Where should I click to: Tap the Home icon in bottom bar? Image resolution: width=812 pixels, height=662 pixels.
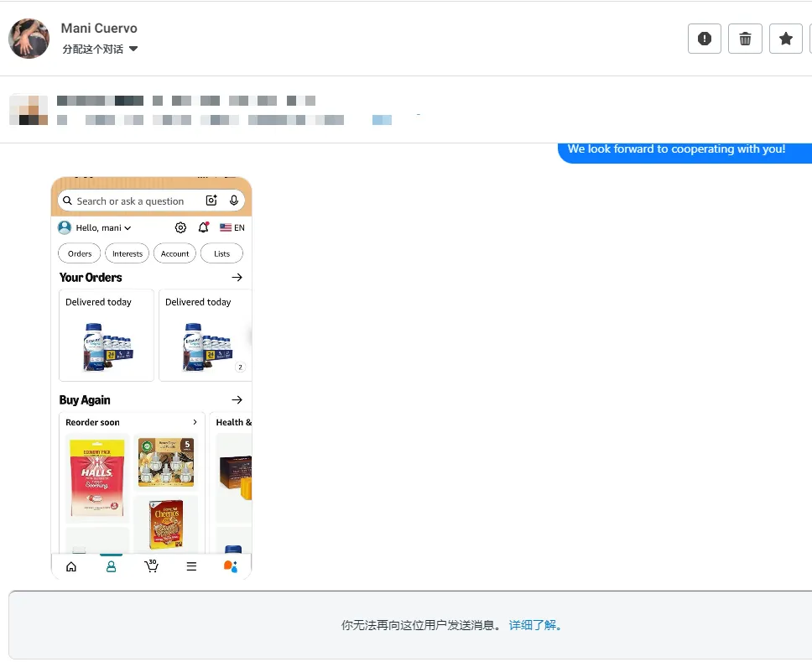(x=71, y=566)
